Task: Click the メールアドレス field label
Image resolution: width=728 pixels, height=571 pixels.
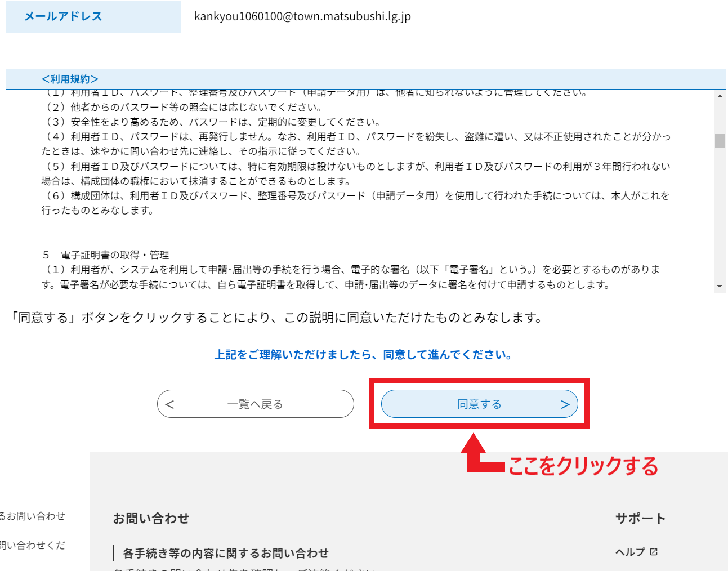Action: [x=63, y=16]
